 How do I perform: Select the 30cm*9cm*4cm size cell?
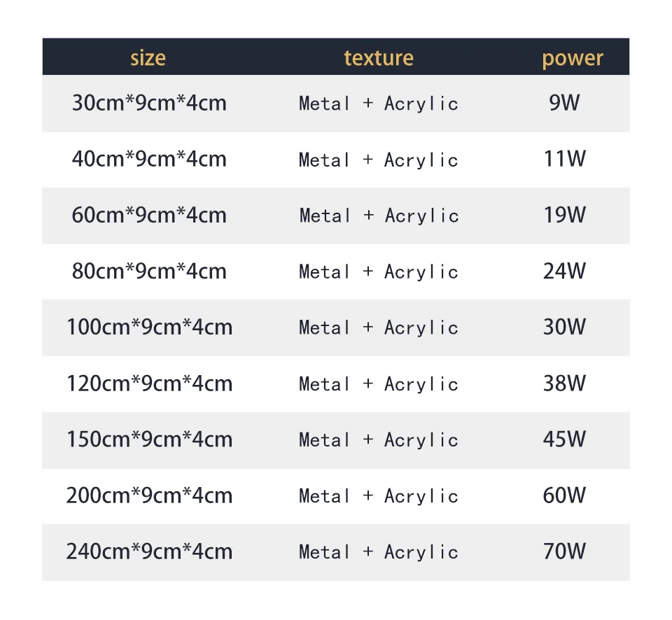point(149,103)
